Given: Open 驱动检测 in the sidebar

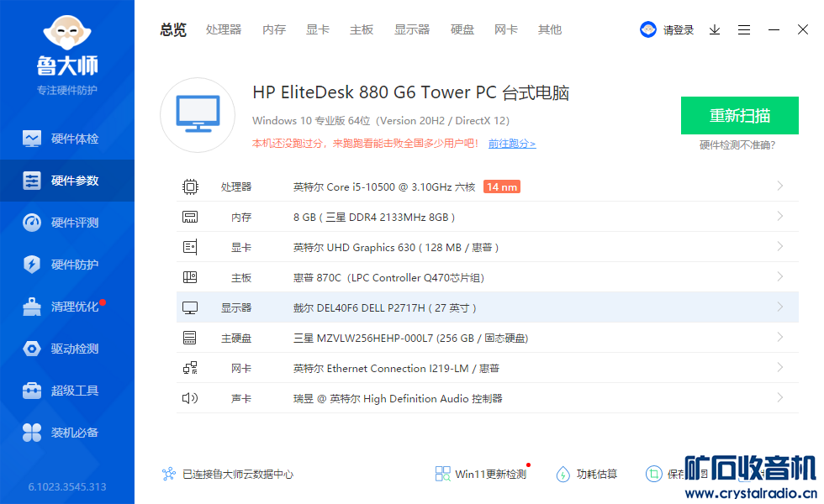Looking at the screenshot, I should [x=67, y=349].
